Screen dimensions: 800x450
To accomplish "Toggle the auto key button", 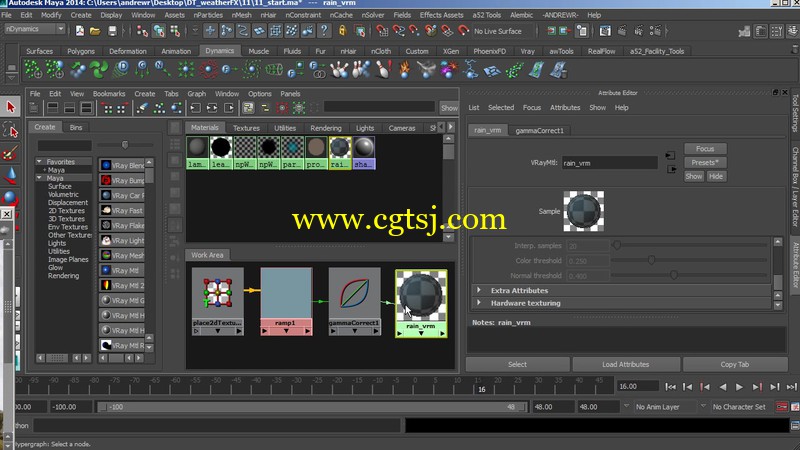I will (782, 407).
